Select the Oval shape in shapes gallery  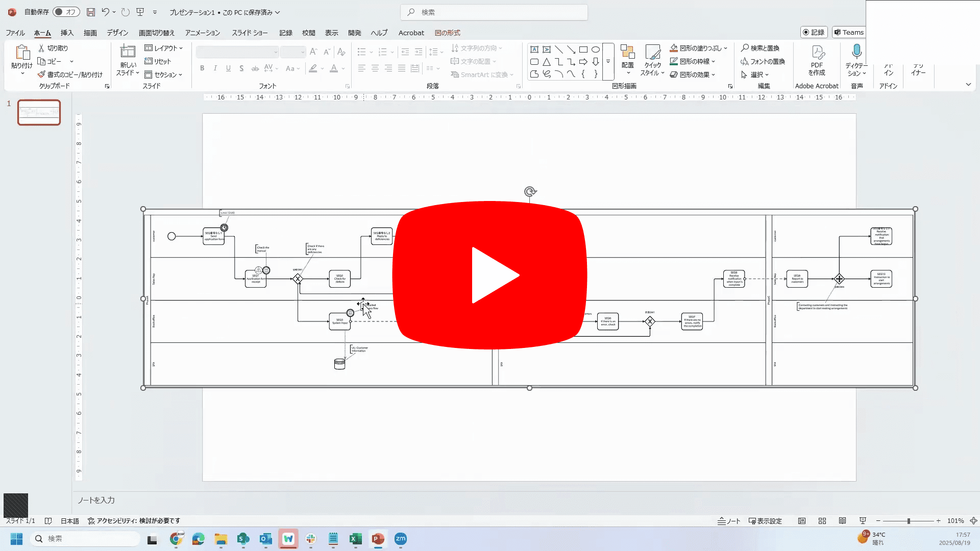pos(595,49)
